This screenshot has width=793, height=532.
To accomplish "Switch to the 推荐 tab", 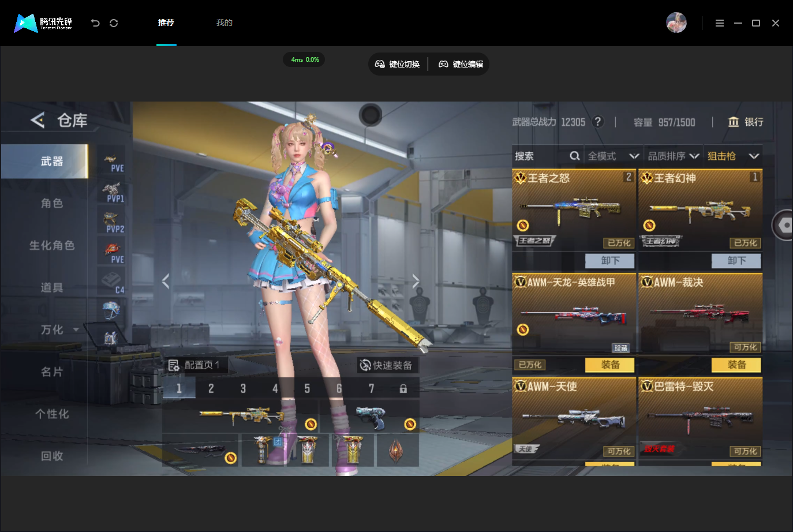I will (x=166, y=23).
